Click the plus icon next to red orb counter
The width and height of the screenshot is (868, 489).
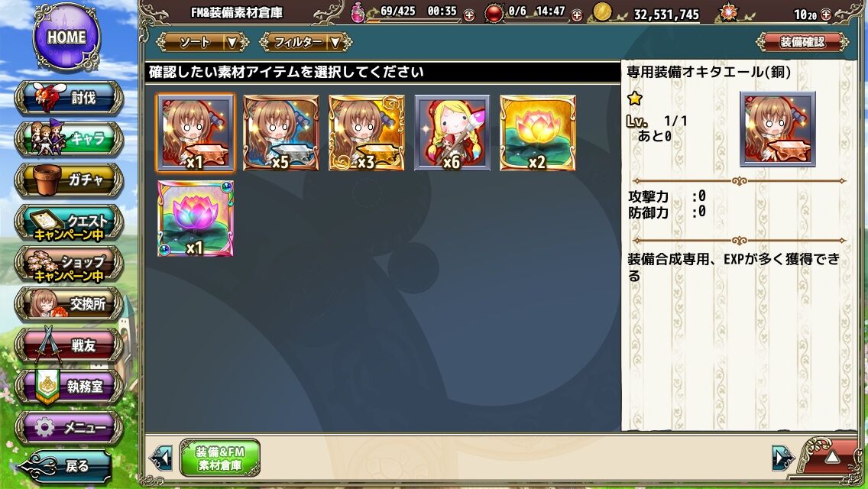coord(577,15)
